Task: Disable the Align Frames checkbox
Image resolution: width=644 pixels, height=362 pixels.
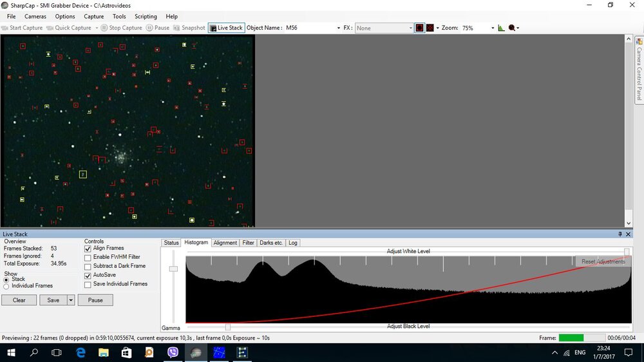Action: (88, 248)
